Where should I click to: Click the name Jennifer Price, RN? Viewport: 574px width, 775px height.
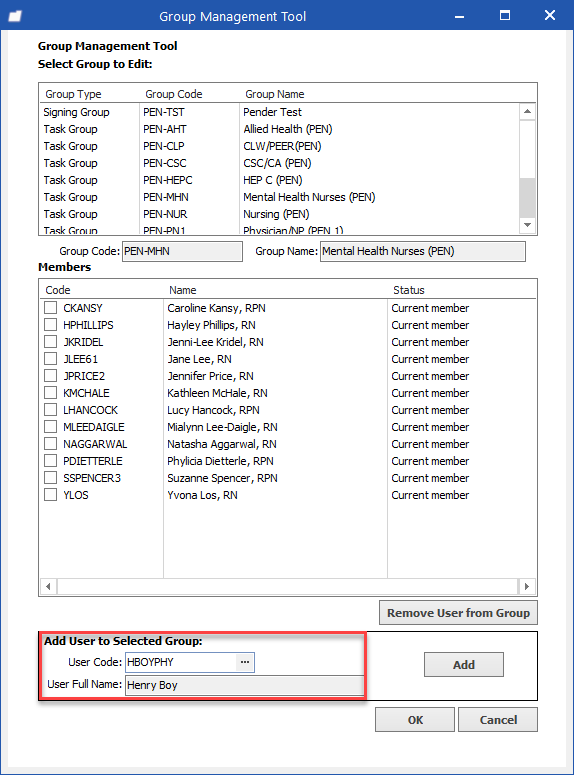[x=210, y=376]
